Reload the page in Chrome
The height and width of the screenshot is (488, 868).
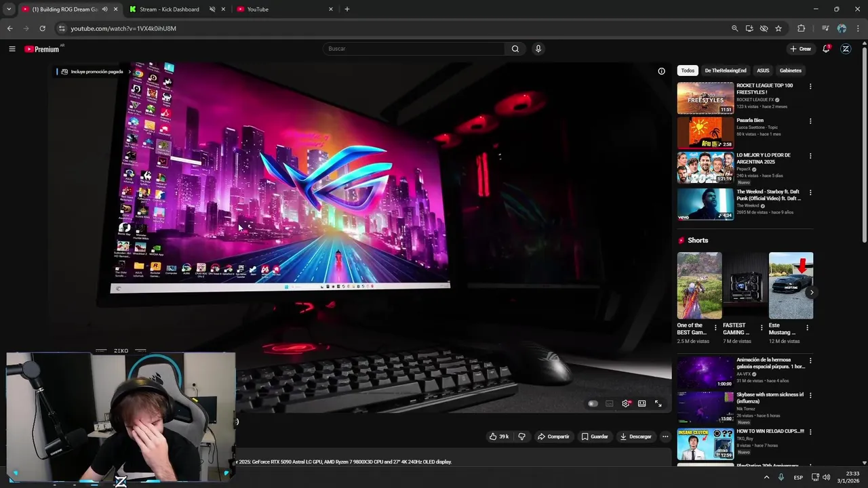pyautogui.click(x=42, y=28)
